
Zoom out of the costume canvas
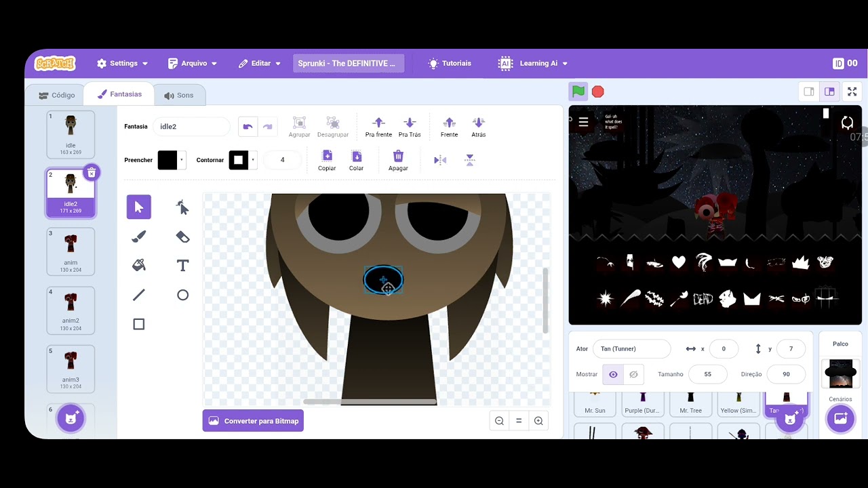tap(499, 421)
